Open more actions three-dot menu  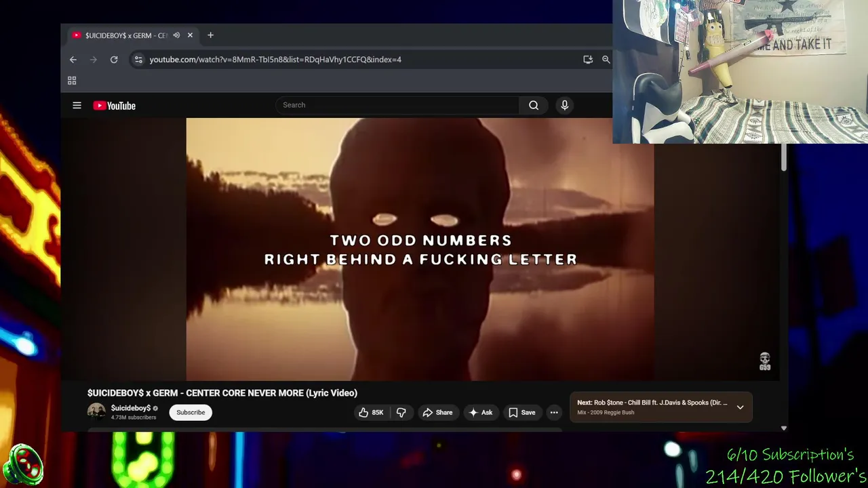(554, 412)
